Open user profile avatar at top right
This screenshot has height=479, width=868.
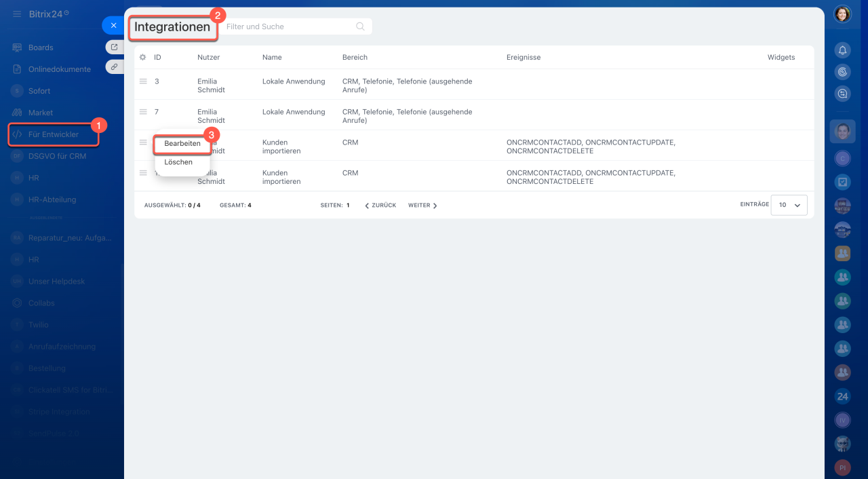coord(842,14)
